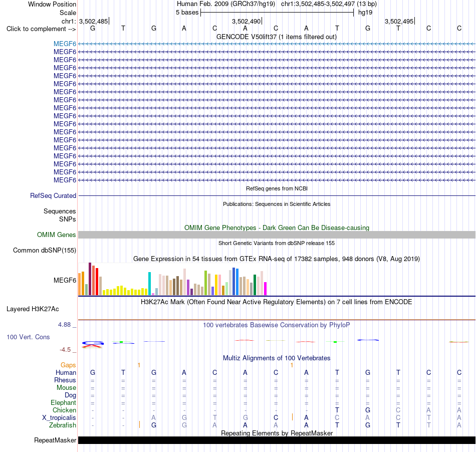Click the Common dbSNP(155) track label
This screenshot has height=452, width=476.
pyautogui.click(x=44, y=251)
